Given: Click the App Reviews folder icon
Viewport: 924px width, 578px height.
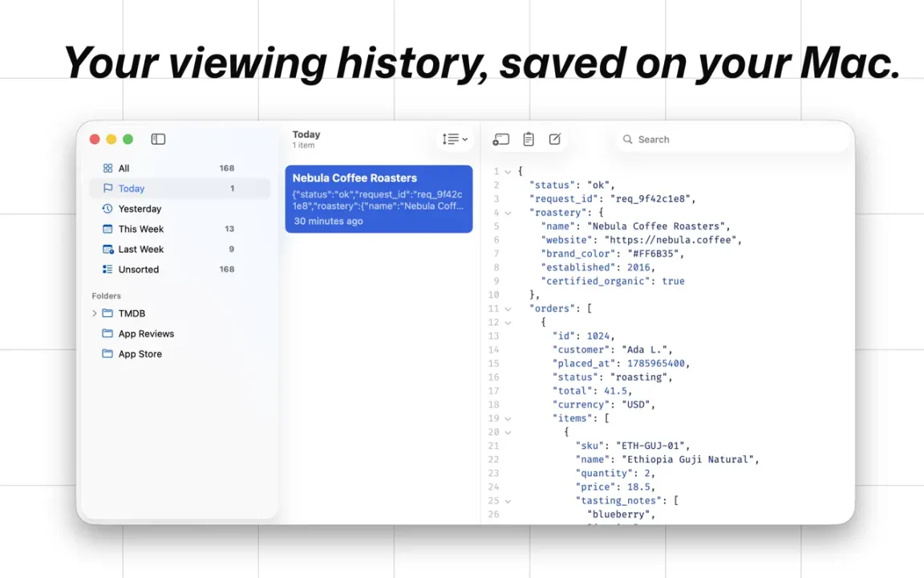Looking at the screenshot, I should [107, 333].
